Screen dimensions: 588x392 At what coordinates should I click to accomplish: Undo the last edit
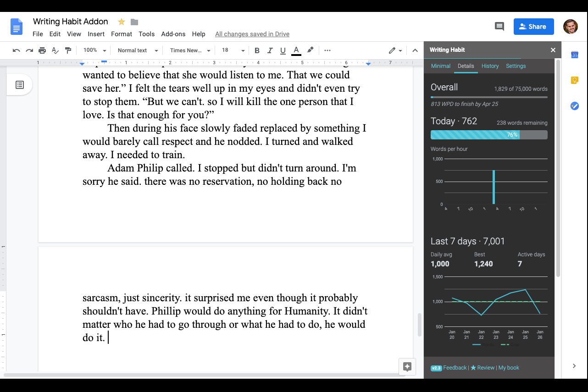[x=17, y=50]
